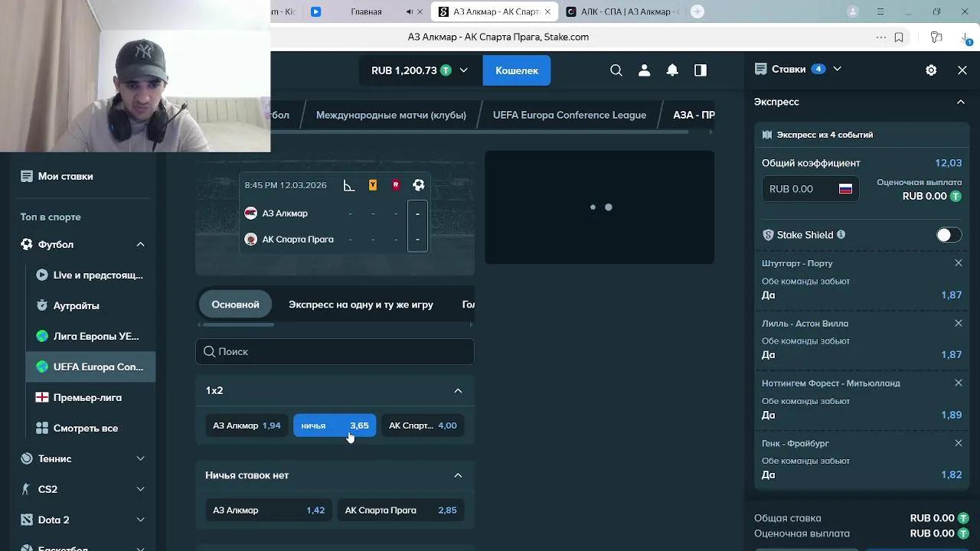This screenshot has height=551, width=980.
Task: Open address bar three-dots menu
Action: [x=881, y=37]
